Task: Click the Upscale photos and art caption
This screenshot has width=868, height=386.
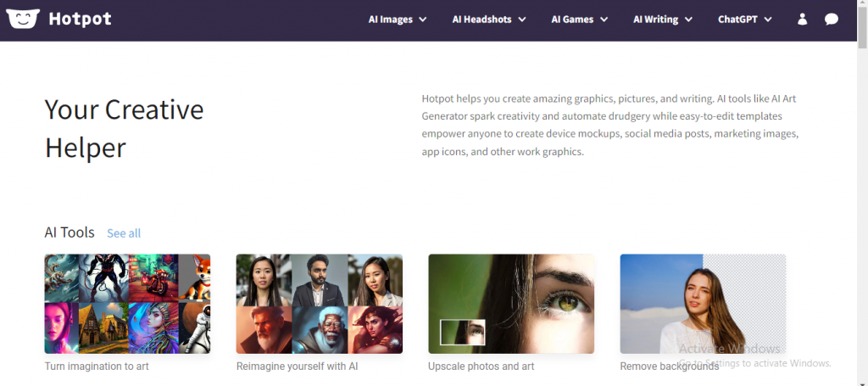Action: click(481, 366)
